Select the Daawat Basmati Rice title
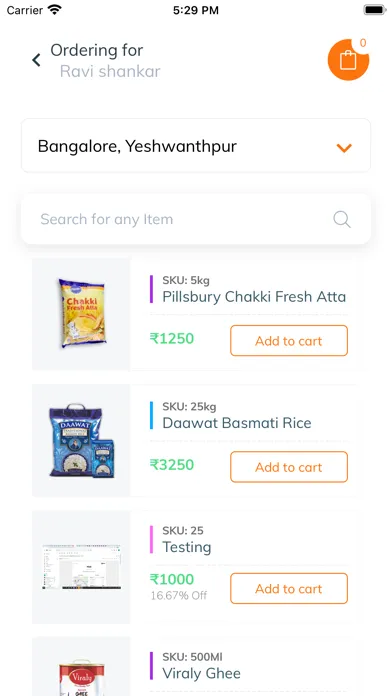 coord(237,423)
